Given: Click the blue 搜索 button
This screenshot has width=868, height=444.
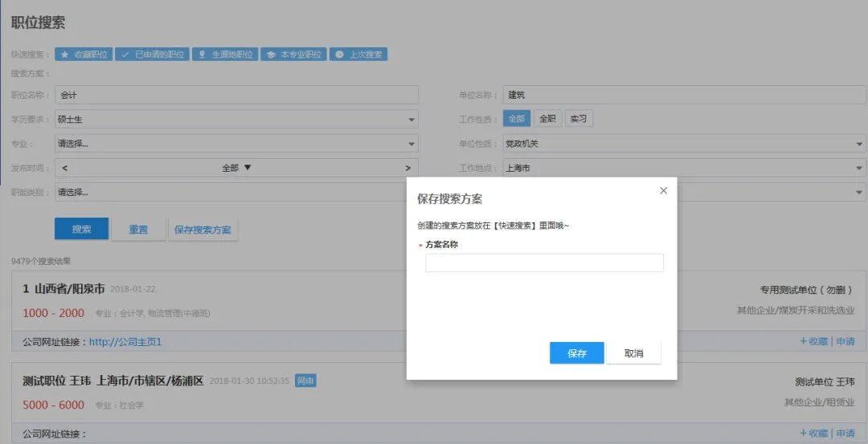Looking at the screenshot, I should 81,229.
